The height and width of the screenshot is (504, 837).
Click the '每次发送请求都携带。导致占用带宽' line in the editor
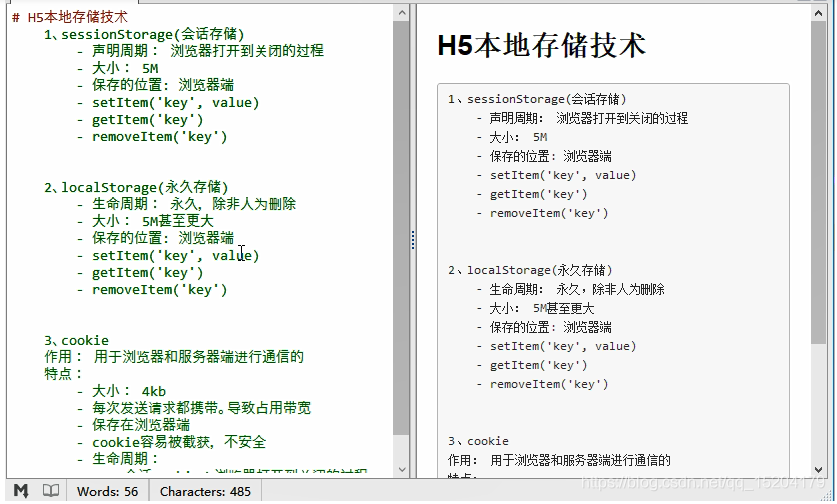(194, 408)
